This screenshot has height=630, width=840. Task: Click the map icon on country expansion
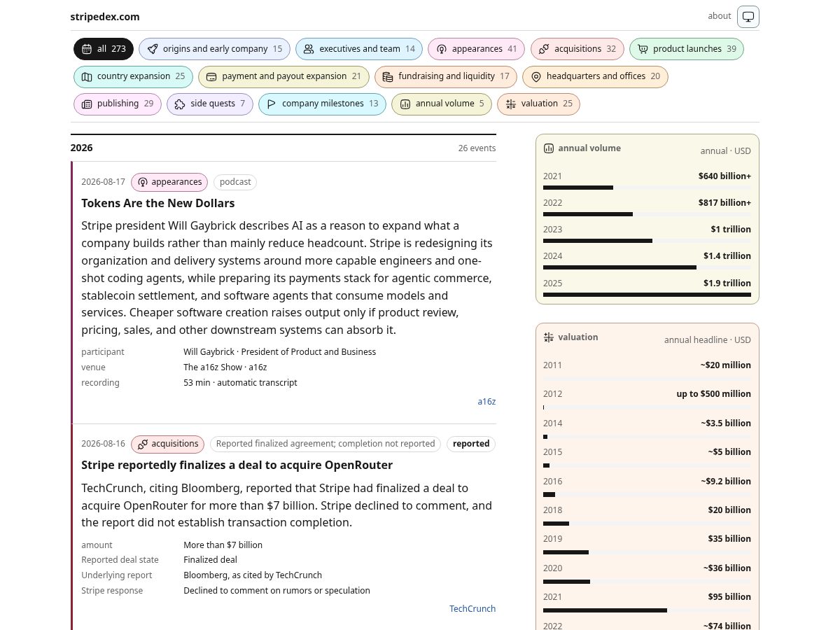tap(87, 76)
